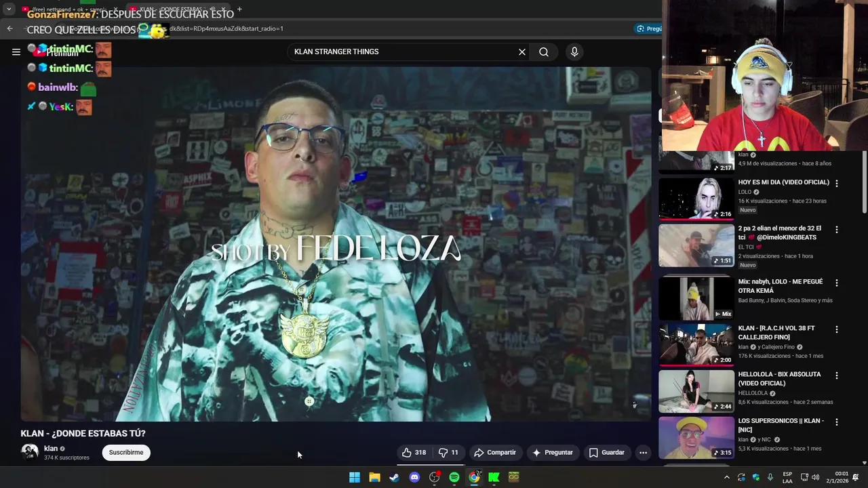
Task: Click microphone icon in the system tray
Action: pyautogui.click(x=770, y=477)
